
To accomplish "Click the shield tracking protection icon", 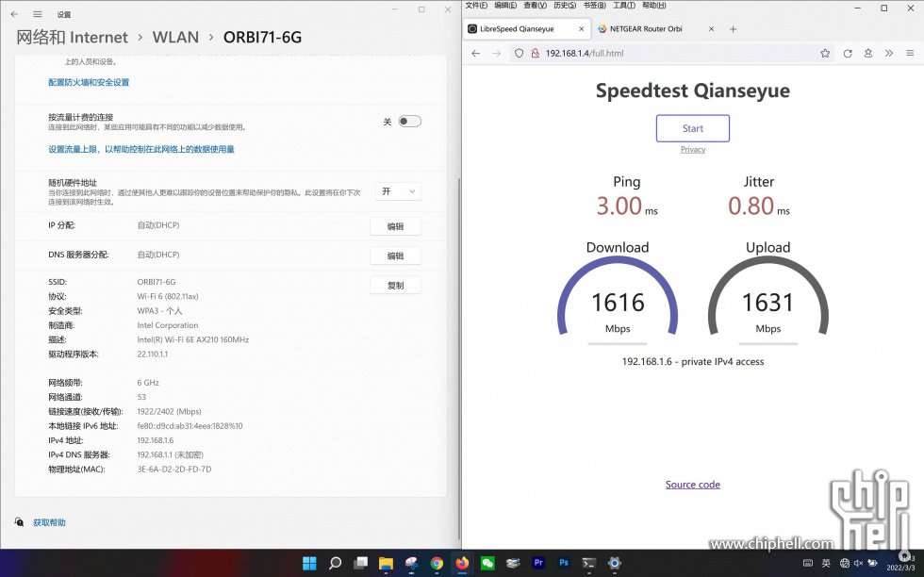I will pyautogui.click(x=519, y=53).
